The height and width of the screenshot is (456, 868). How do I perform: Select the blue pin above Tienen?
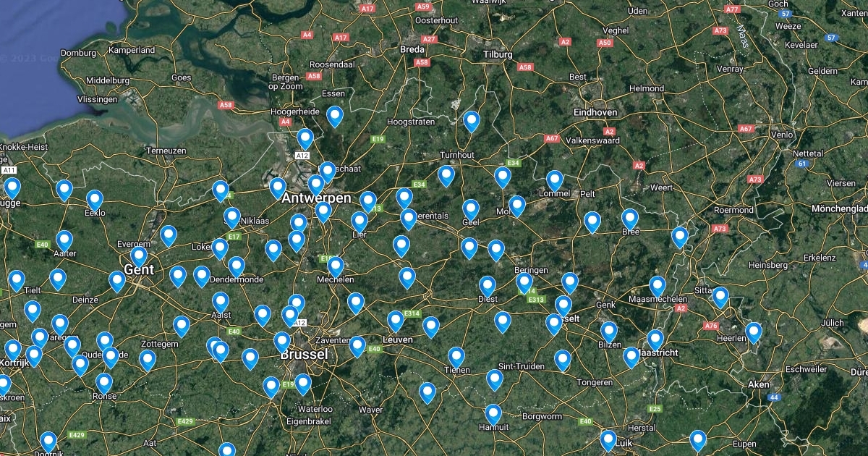click(x=456, y=358)
